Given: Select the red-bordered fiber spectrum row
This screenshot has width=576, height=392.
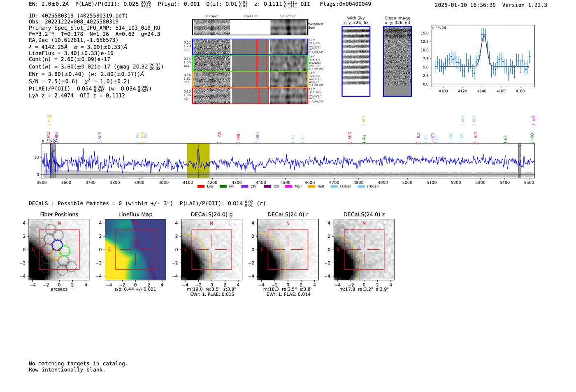Looking at the screenshot, I should (250, 95).
